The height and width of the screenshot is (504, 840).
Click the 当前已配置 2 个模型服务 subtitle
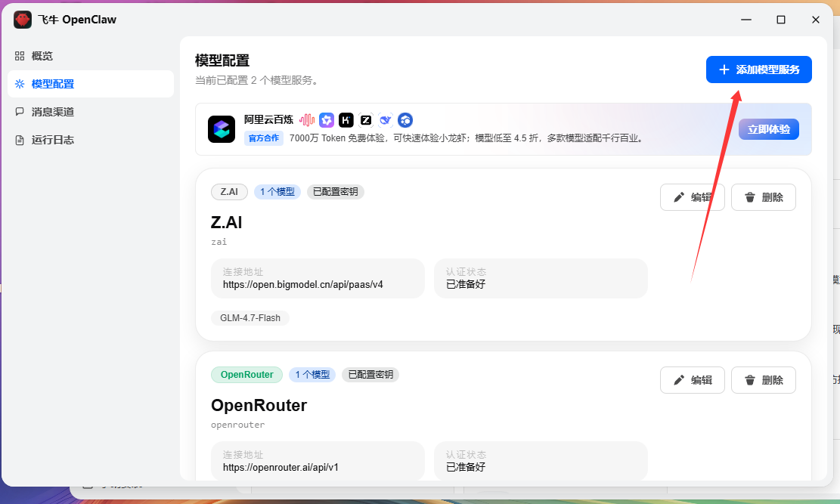(258, 80)
